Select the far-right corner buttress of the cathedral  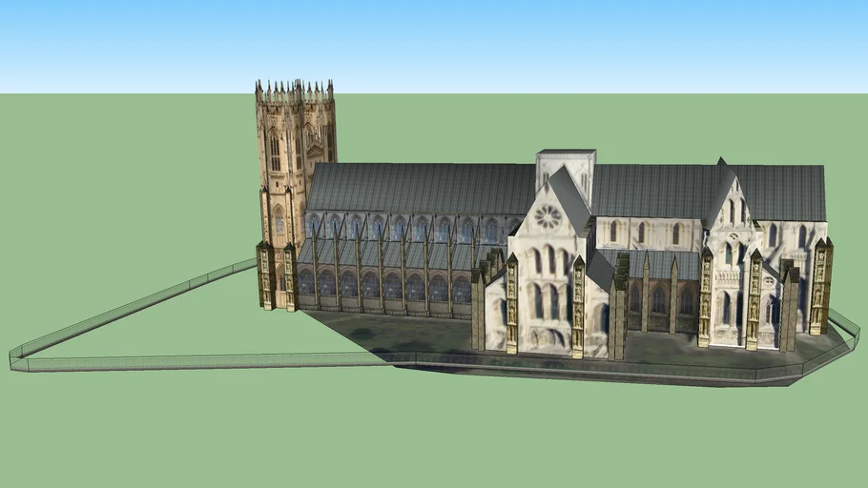(821, 284)
